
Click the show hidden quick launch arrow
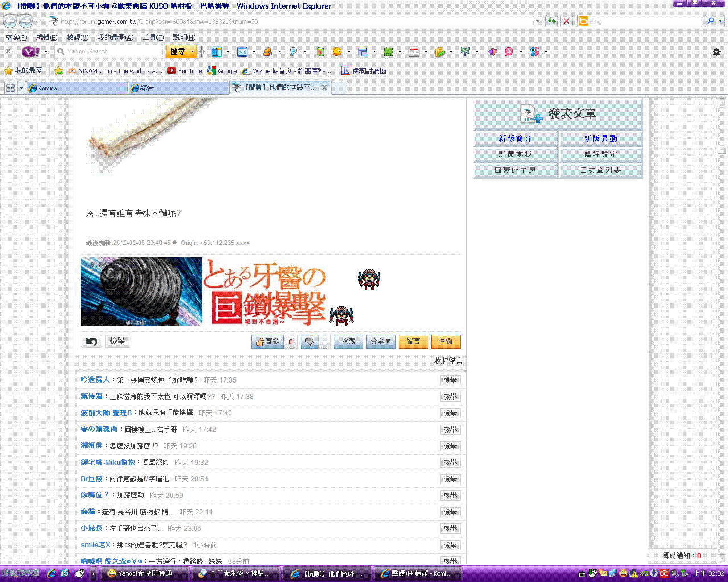click(93, 573)
